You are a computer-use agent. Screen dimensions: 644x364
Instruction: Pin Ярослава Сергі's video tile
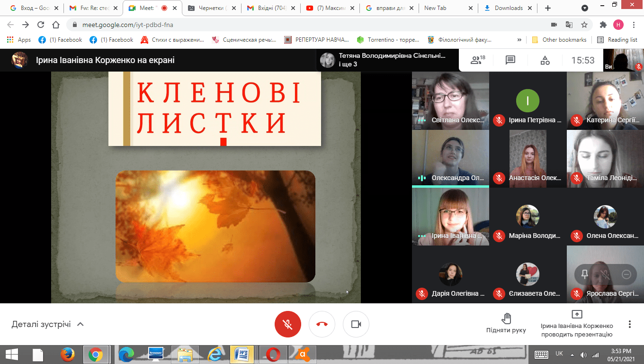pos(585,274)
